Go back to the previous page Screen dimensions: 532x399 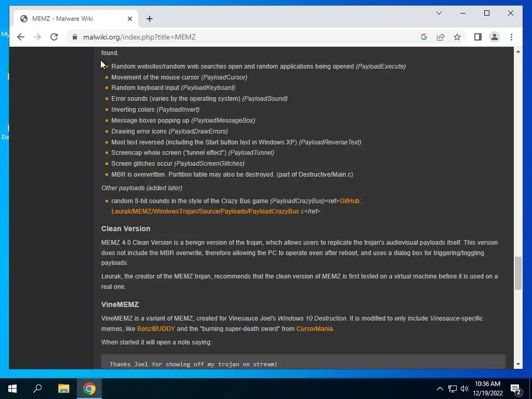pyautogui.click(x=21, y=37)
